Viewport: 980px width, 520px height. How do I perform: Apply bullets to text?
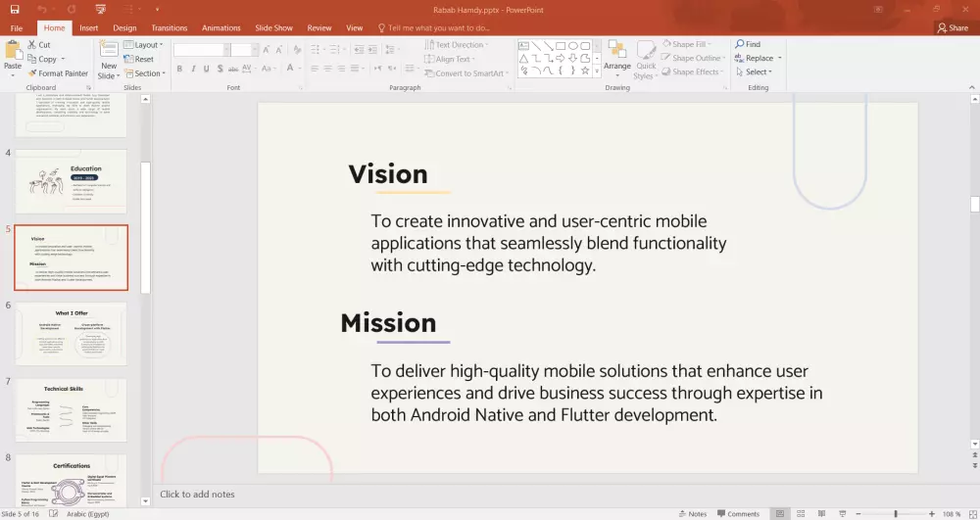click(x=317, y=49)
